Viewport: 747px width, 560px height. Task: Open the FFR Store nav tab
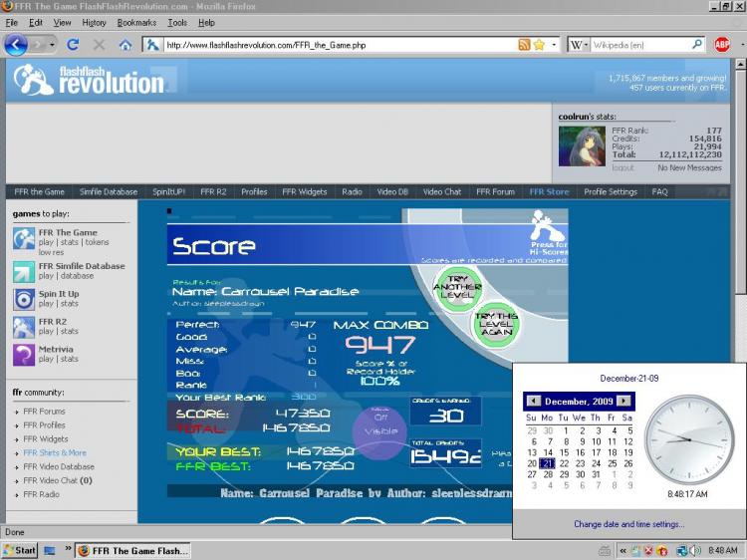tap(549, 191)
